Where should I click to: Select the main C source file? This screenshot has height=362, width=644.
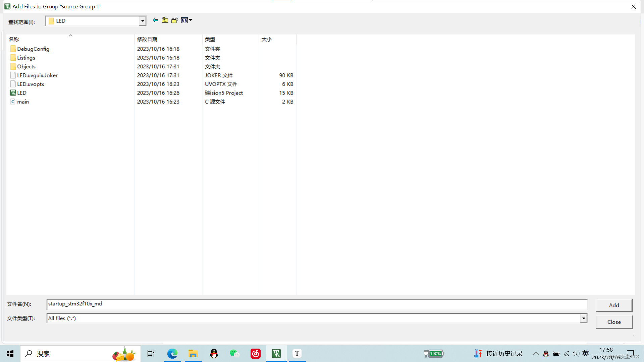pyautogui.click(x=23, y=102)
